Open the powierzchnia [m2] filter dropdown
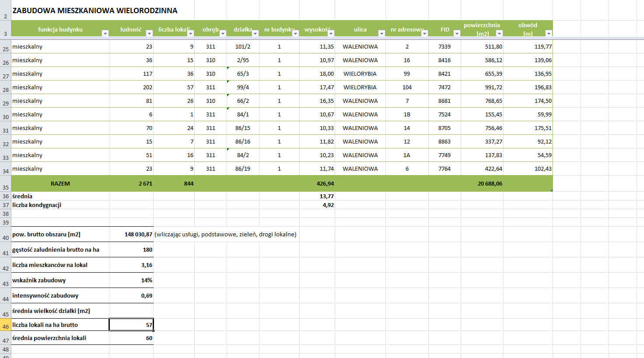The height and width of the screenshot is (358, 644). (x=499, y=33)
